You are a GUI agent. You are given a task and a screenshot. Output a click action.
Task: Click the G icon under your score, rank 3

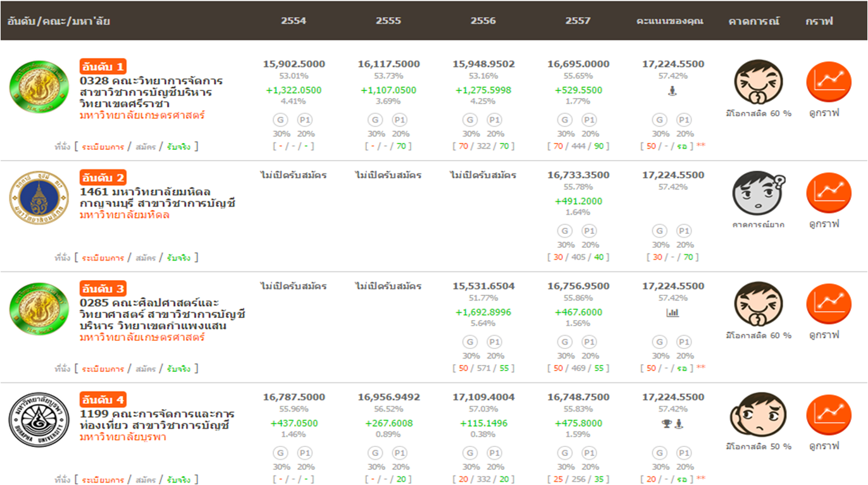point(660,342)
